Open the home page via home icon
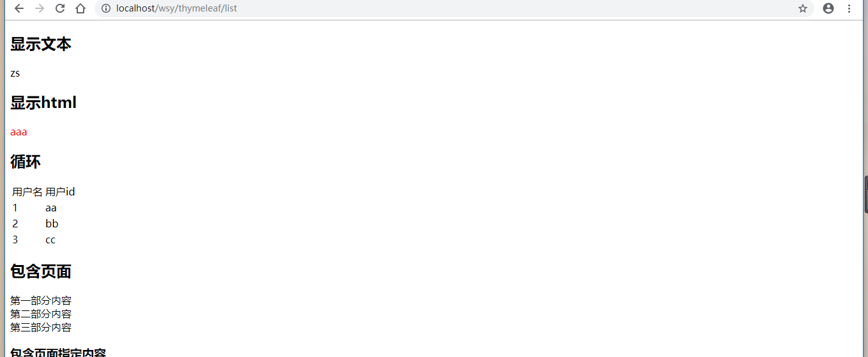The height and width of the screenshot is (357, 868). [x=80, y=8]
